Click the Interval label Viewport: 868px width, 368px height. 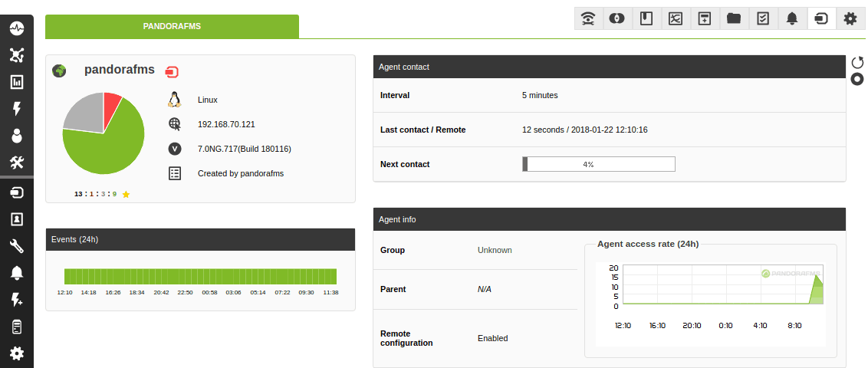coord(395,95)
